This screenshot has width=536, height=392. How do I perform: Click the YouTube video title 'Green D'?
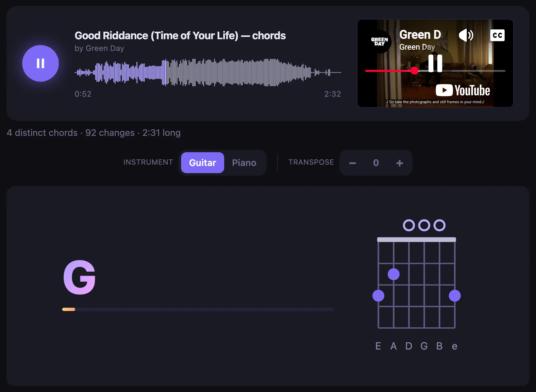[420, 35]
